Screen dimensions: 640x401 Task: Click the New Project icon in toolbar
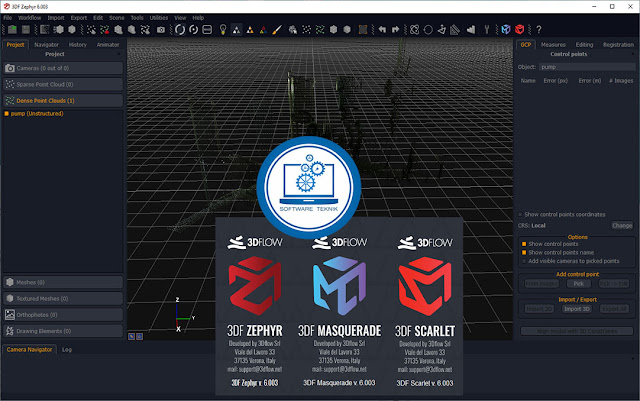tap(12, 29)
